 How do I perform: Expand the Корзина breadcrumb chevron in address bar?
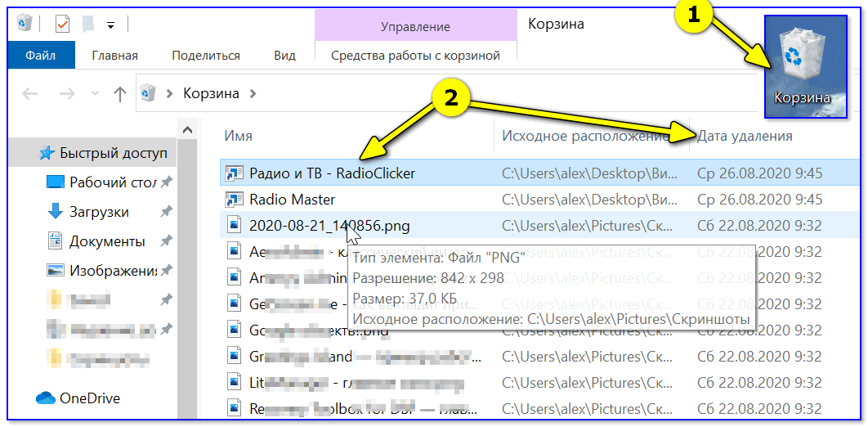coord(253,93)
